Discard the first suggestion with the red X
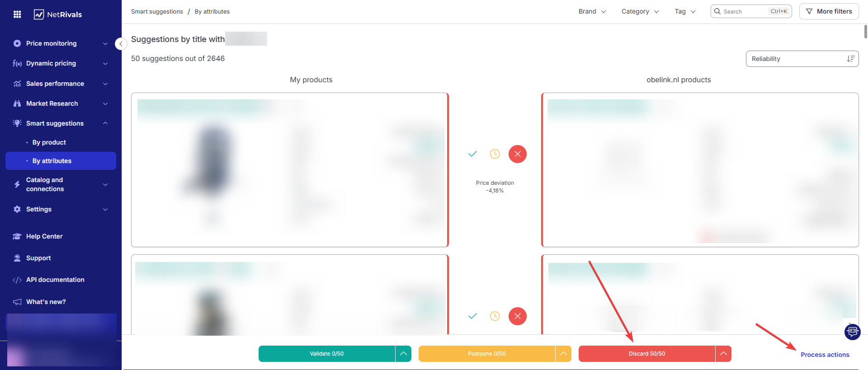The height and width of the screenshot is (370, 868). [518, 154]
